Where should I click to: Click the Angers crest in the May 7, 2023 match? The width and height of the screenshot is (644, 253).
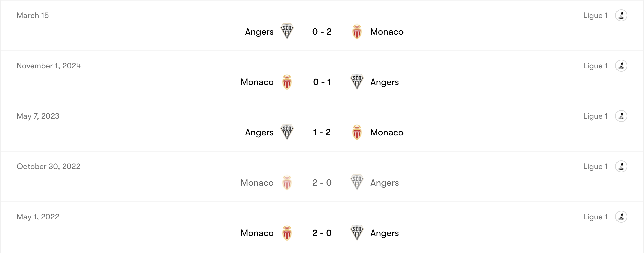[287, 132]
